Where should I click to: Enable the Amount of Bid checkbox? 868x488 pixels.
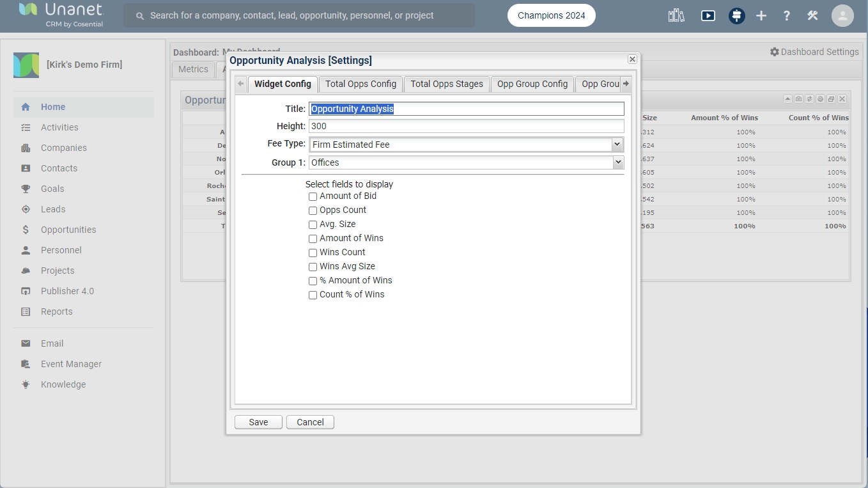[313, 197]
